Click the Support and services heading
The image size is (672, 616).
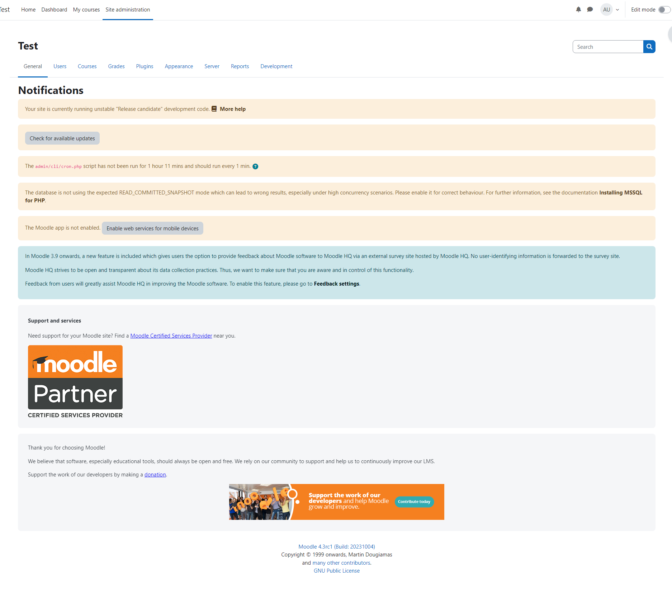(x=55, y=321)
